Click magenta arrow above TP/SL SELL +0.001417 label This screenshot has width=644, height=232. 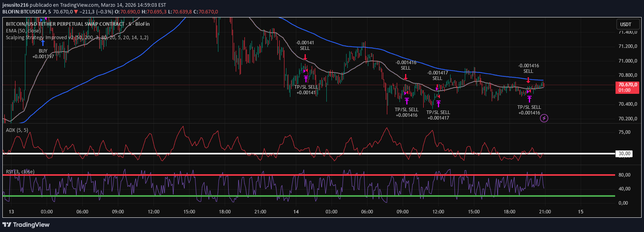pyautogui.click(x=438, y=104)
